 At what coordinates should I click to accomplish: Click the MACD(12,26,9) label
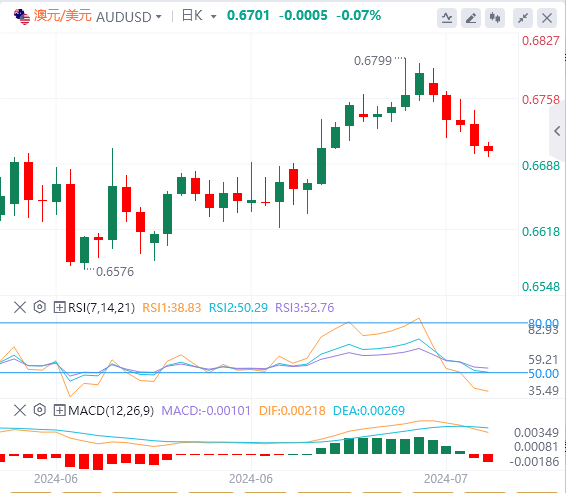(x=111, y=410)
